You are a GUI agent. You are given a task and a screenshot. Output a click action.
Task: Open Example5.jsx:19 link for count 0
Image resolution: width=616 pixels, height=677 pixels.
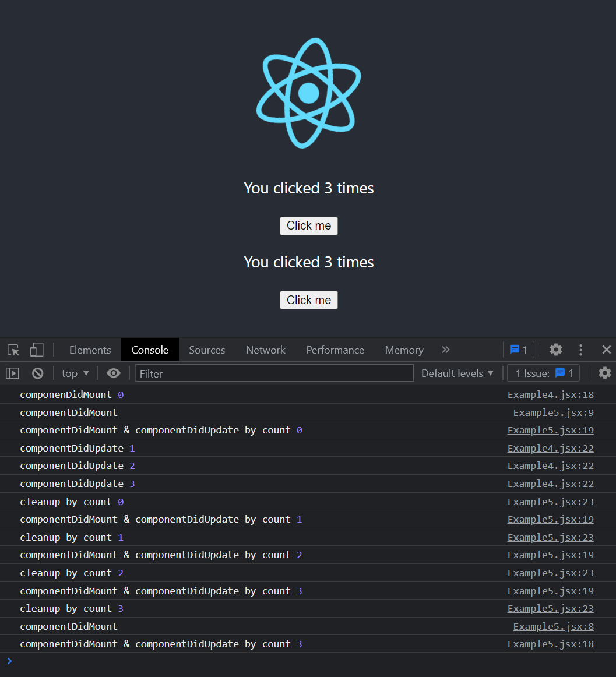(x=550, y=431)
